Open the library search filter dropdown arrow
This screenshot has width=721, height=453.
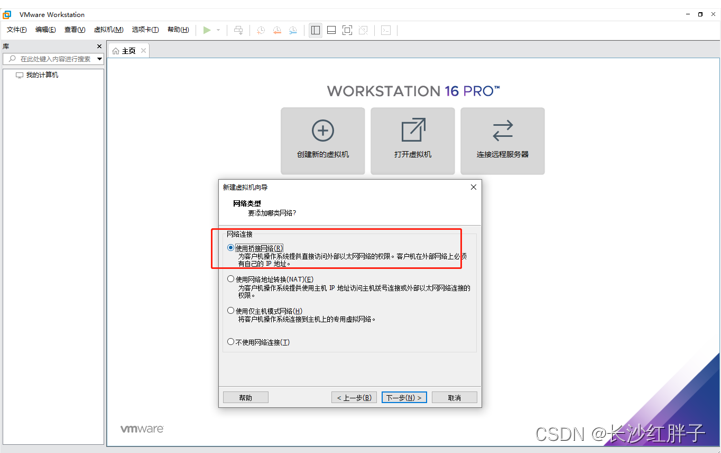(x=99, y=59)
